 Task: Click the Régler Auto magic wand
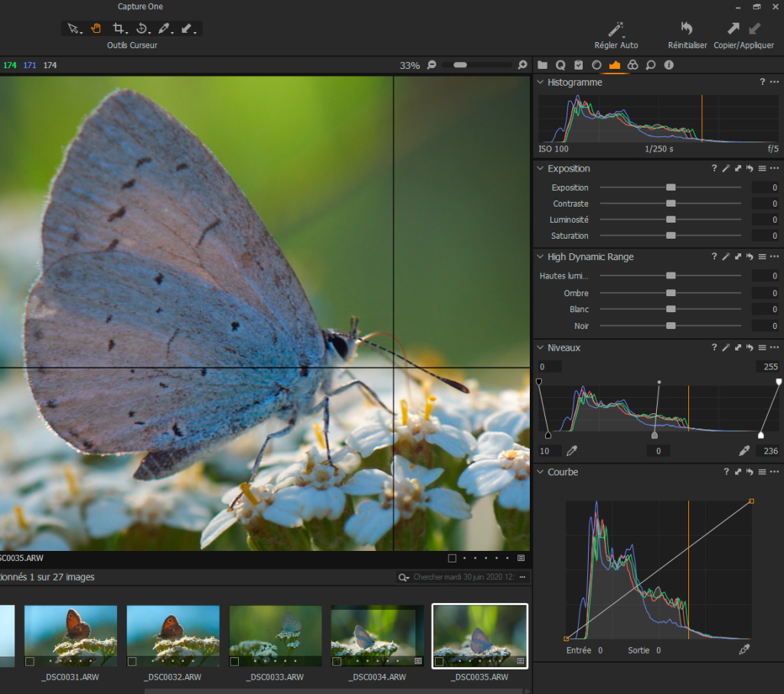[x=616, y=29]
